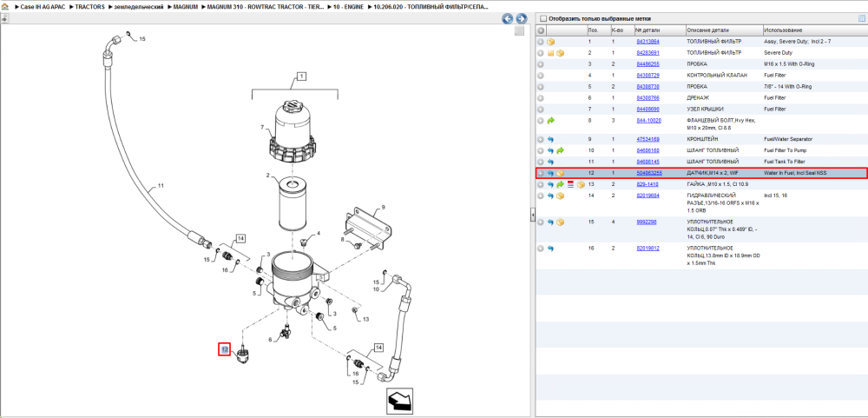Select callout 1 above filter assembly in diagram
Image resolution: width=868 pixels, height=418 pixels.
300,77
